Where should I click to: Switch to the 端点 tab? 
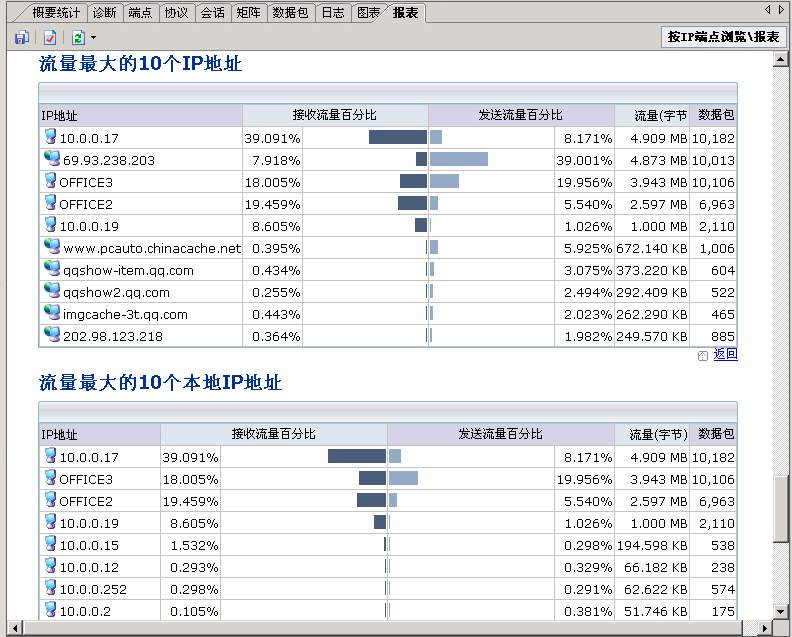pos(140,13)
